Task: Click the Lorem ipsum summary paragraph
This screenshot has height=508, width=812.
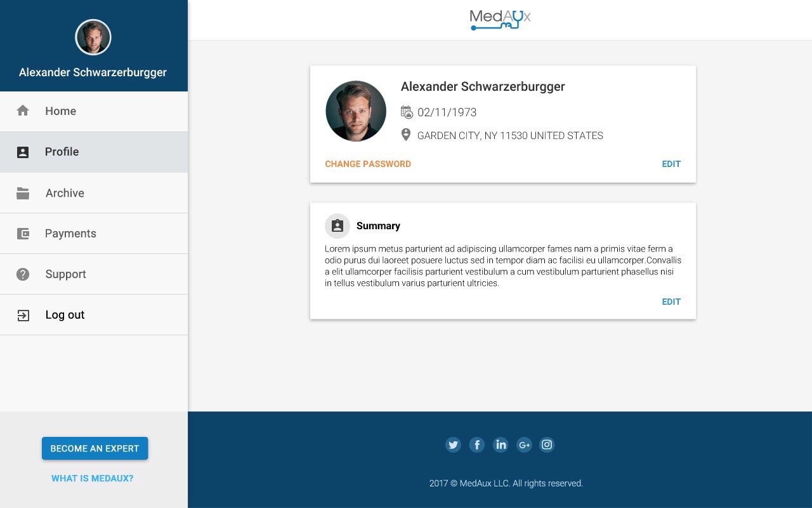Action: (503, 266)
